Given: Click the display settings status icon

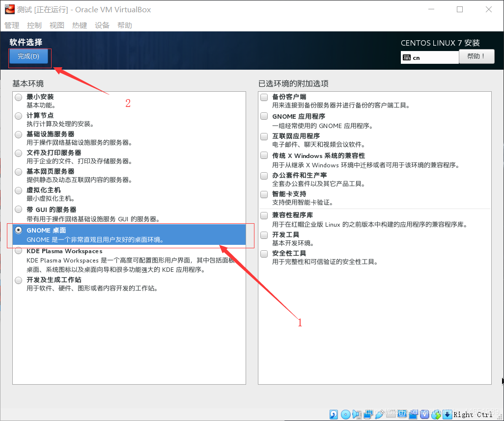Looking at the screenshot, I should (x=402, y=414).
